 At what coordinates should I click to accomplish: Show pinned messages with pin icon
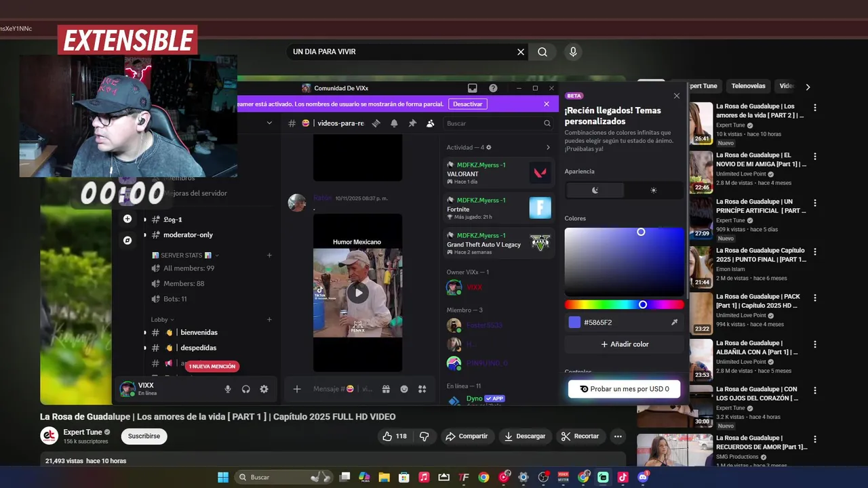click(x=412, y=123)
